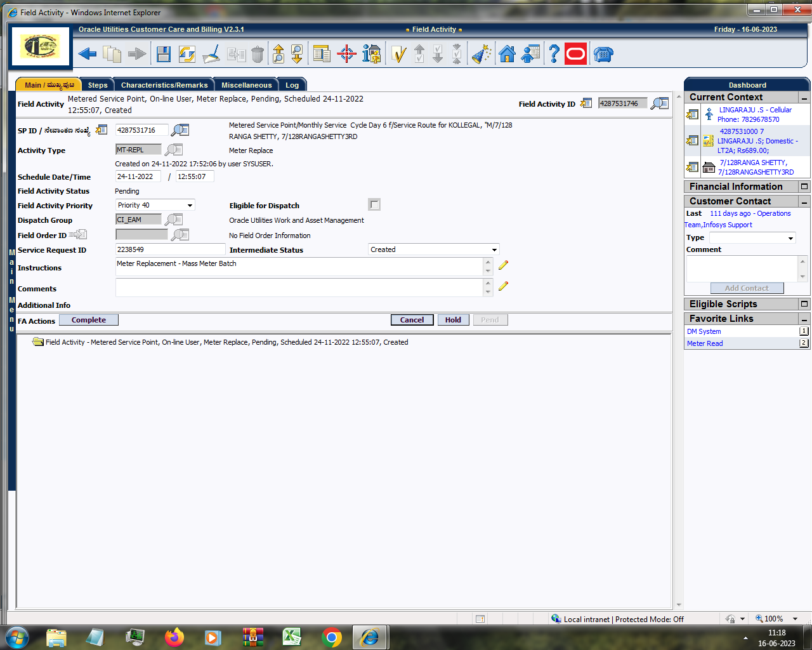Click the Field Activity ID context menu icon

click(586, 103)
